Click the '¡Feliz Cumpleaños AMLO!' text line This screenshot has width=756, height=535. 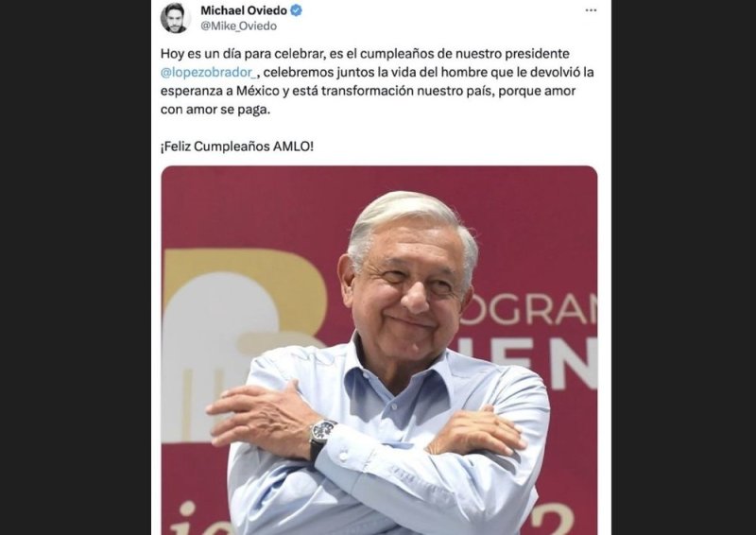click(x=237, y=147)
